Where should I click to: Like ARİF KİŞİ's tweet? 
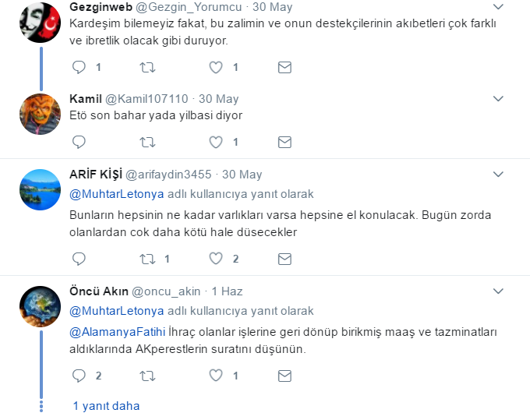coord(217,258)
